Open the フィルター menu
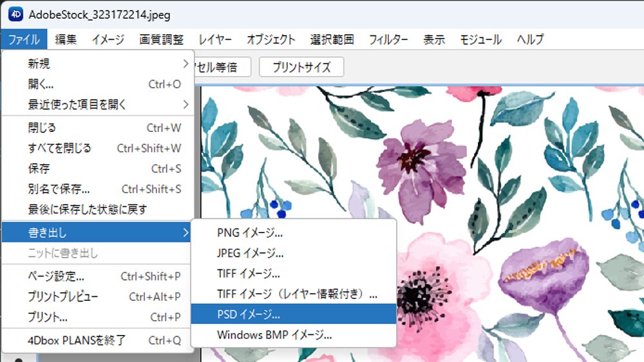644x362 pixels. click(x=388, y=39)
